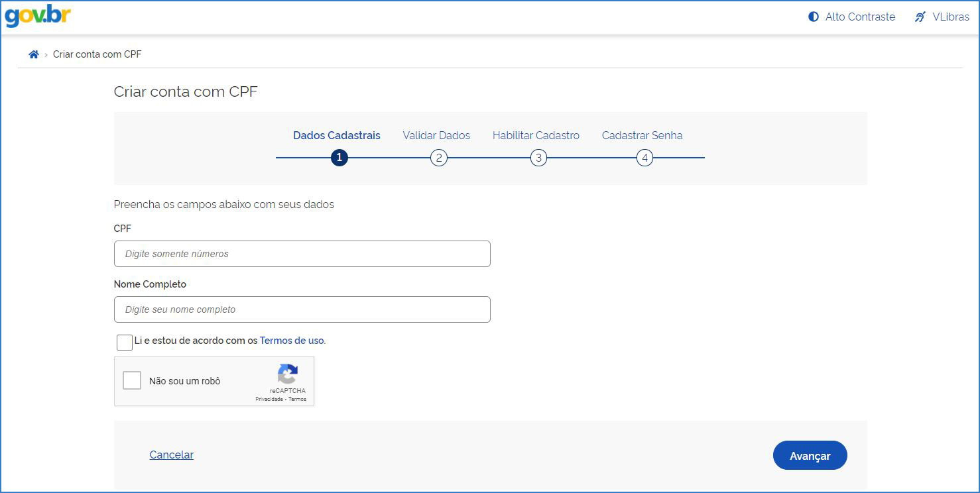The height and width of the screenshot is (493, 980).
Task: Select step 3 circle in progress bar
Action: pyautogui.click(x=538, y=158)
